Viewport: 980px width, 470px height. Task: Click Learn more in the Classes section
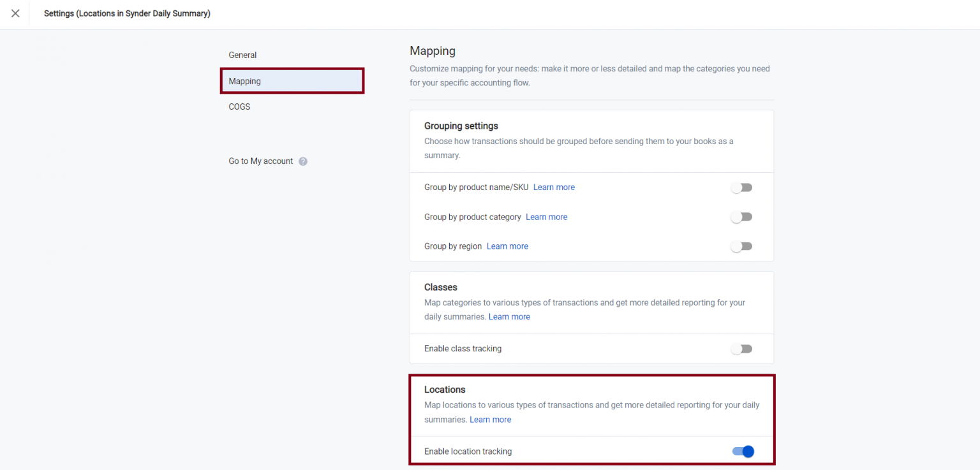(x=509, y=316)
